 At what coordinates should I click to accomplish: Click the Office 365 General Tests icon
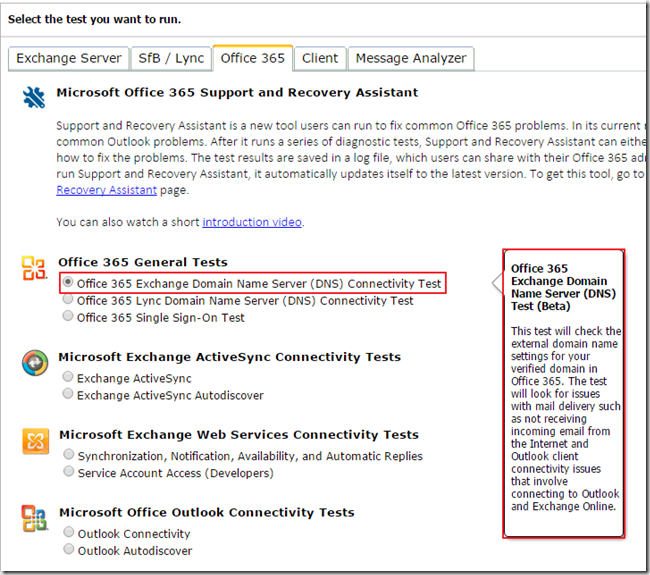[34, 268]
